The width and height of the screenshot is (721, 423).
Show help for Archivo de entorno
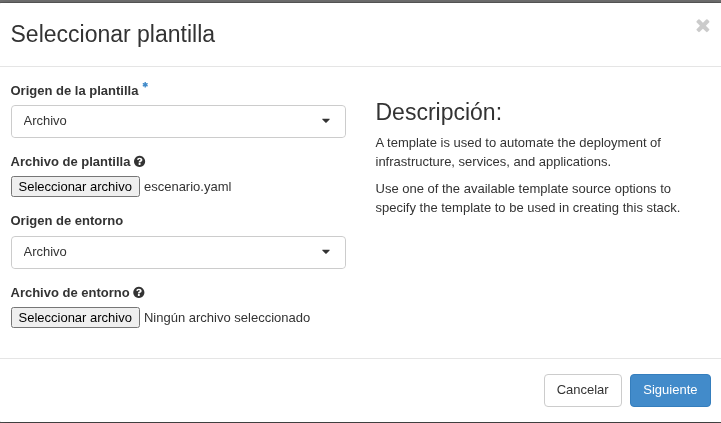coord(139,292)
